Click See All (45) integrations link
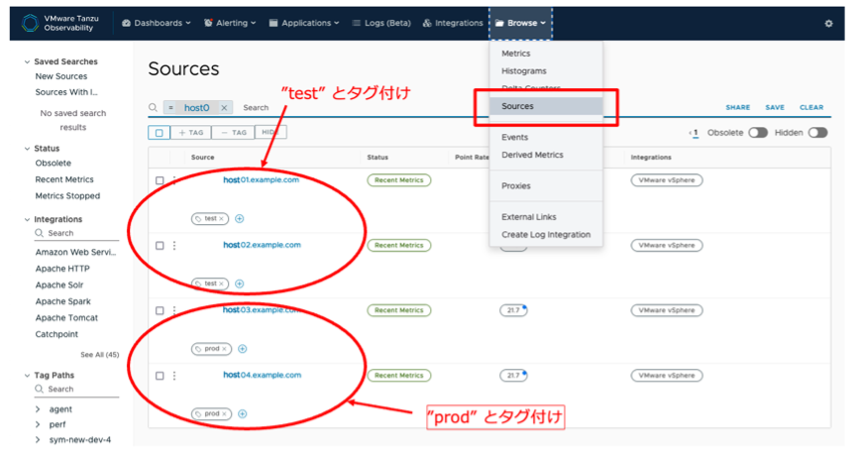The width and height of the screenshot is (864, 461). point(100,355)
